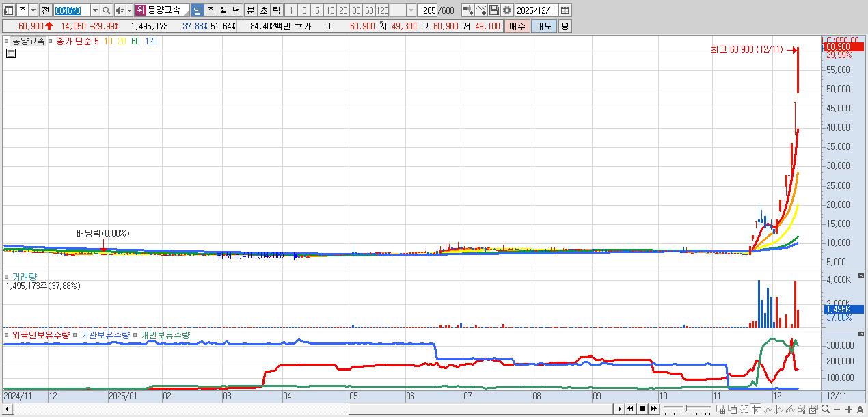Click the fast-forward button in bottom bar
Screen dimensions: 868x417
point(653,409)
